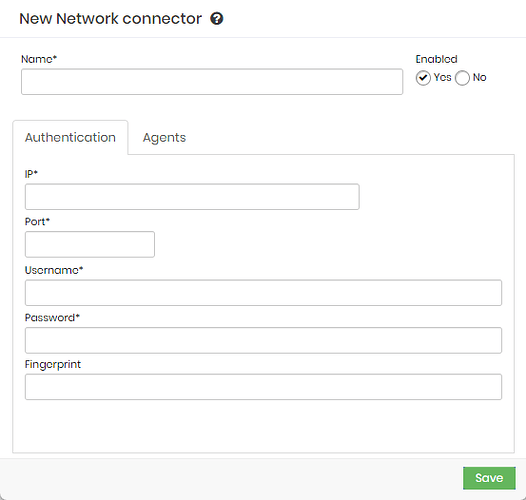526x500 pixels.
Task: Click the New Network connector heading
Action: pyautogui.click(x=111, y=18)
